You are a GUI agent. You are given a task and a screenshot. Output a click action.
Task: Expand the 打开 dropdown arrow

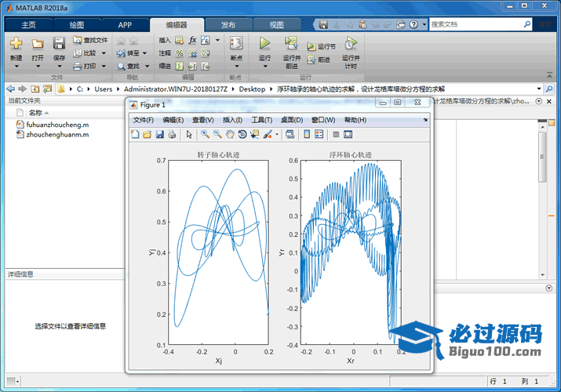38,67
